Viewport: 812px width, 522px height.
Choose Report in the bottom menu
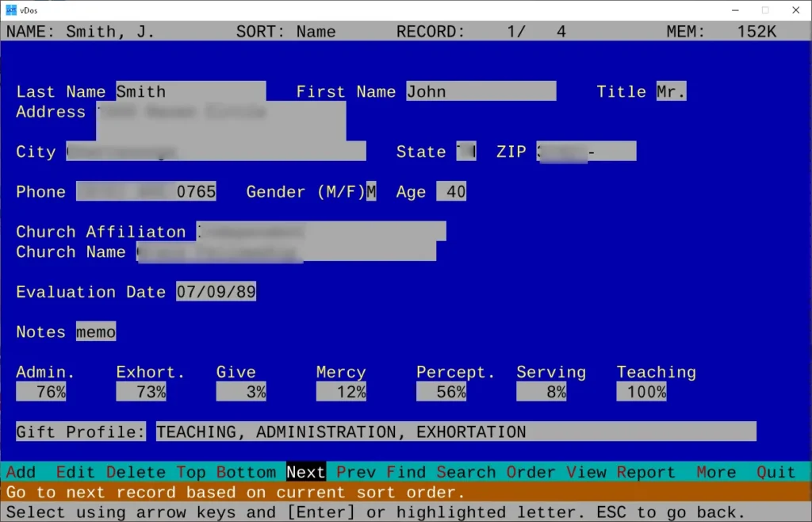[646, 472]
